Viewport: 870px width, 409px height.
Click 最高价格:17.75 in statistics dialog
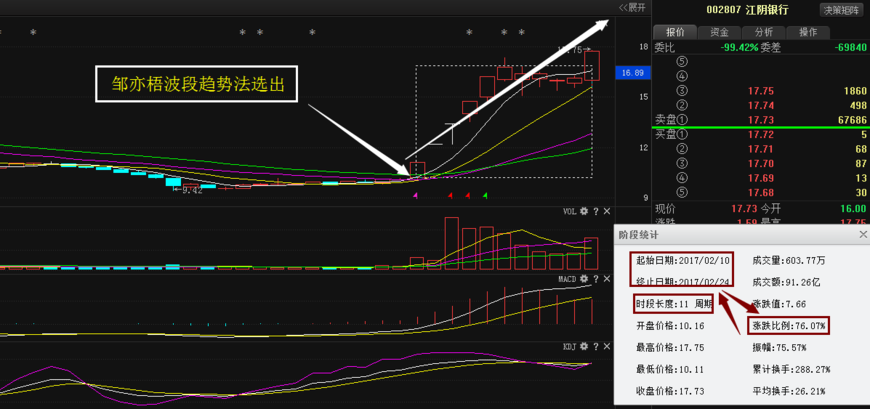click(670, 347)
